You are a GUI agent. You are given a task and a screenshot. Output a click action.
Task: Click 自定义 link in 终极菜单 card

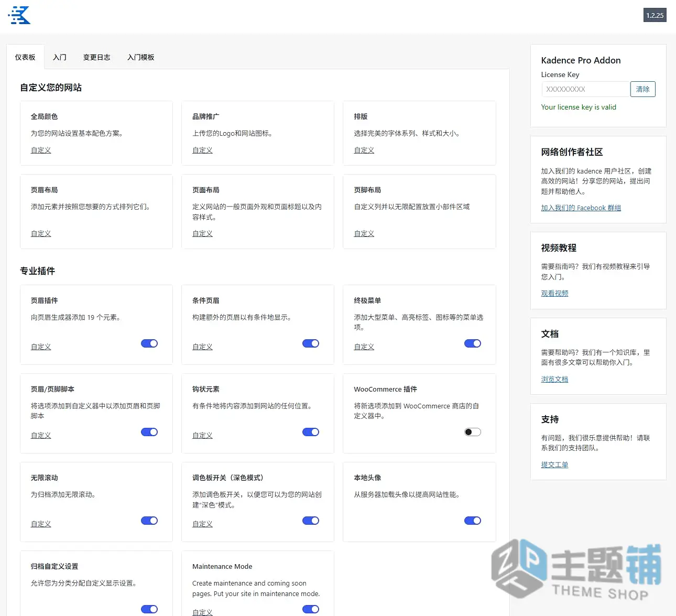point(364,347)
